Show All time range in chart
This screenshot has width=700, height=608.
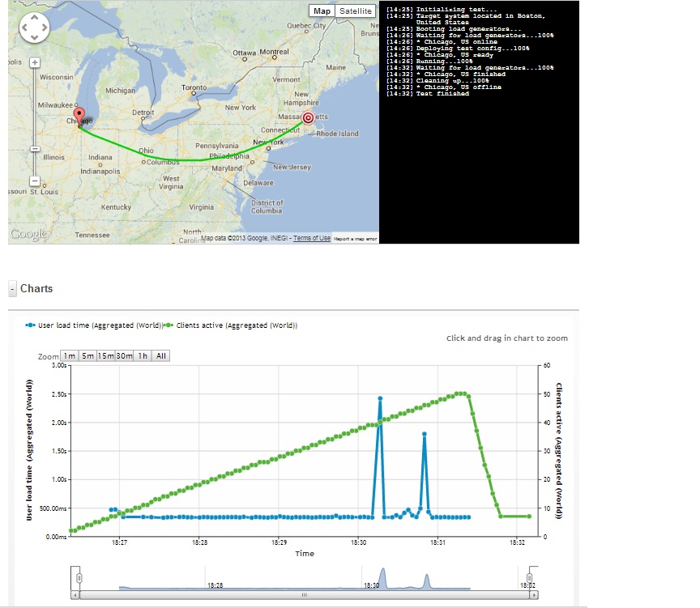[x=161, y=356]
